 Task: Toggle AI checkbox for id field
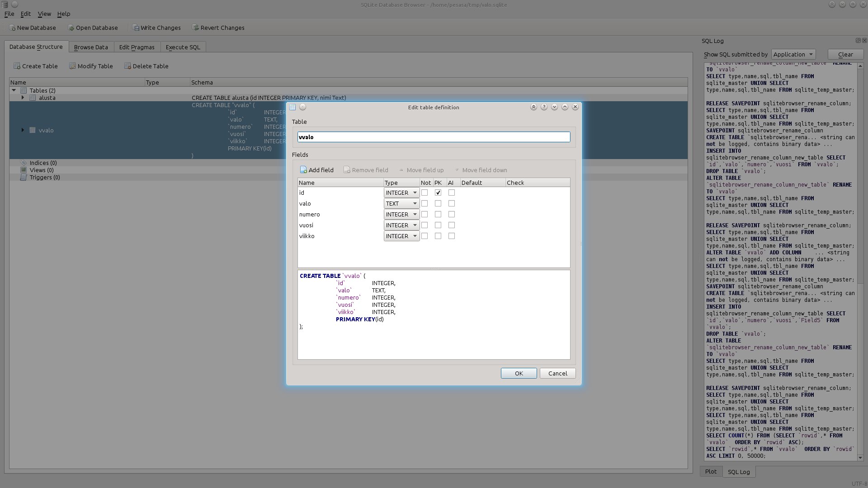click(x=452, y=192)
